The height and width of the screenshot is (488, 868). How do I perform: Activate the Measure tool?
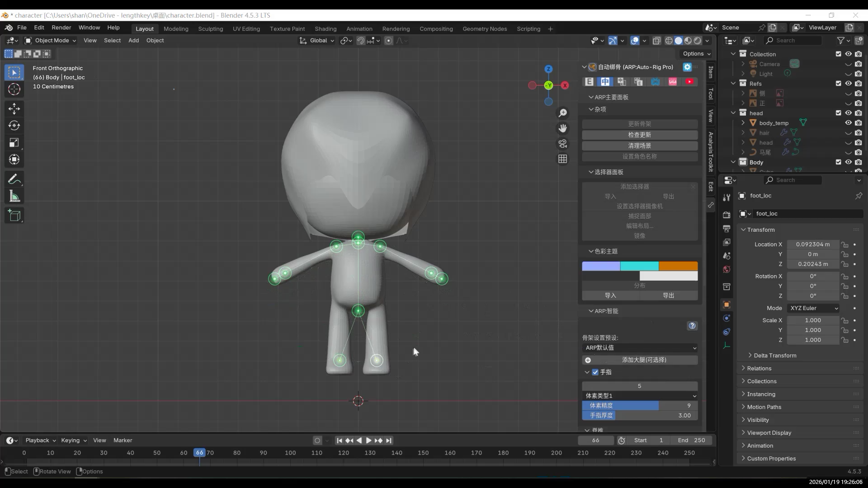coord(14,197)
